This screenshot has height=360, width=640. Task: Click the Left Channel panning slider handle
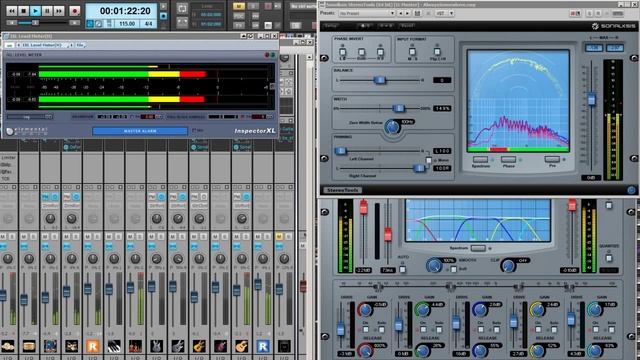pos(340,151)
